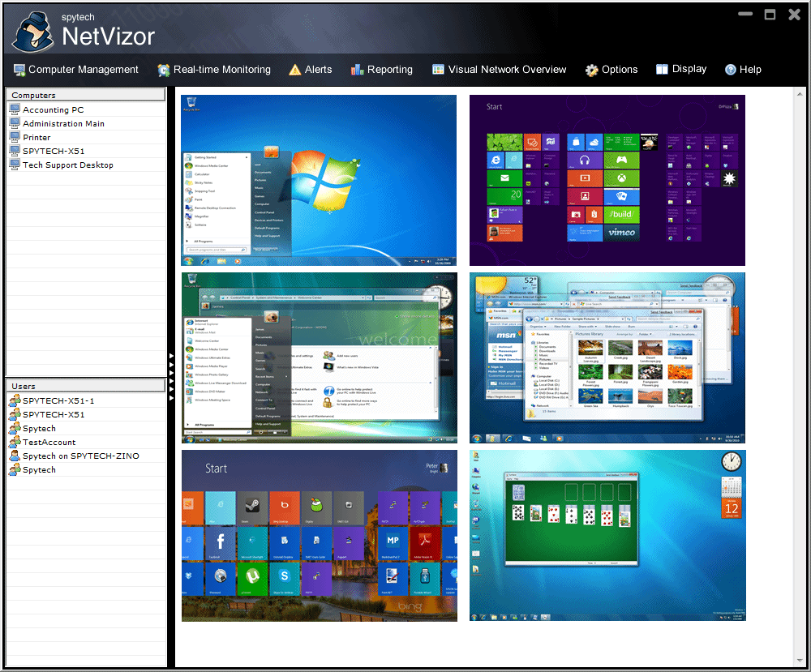Open the Options menu

point(611,69)
